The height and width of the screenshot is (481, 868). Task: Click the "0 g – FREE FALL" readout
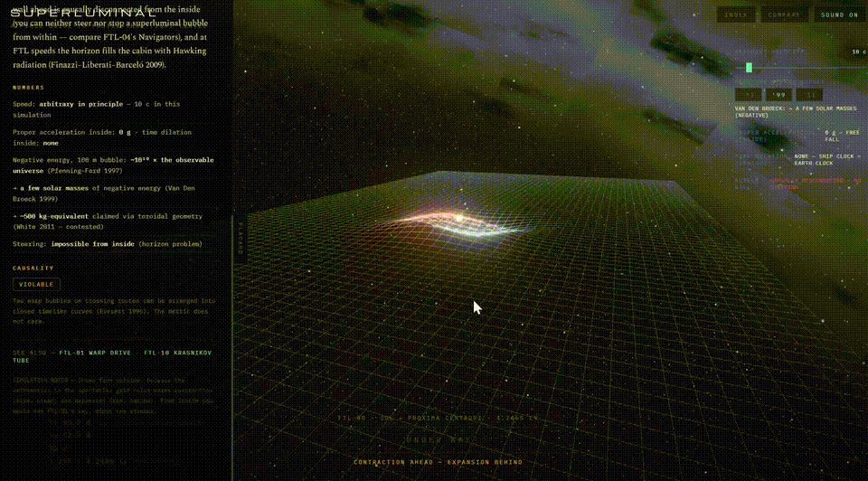pos(842,137)
